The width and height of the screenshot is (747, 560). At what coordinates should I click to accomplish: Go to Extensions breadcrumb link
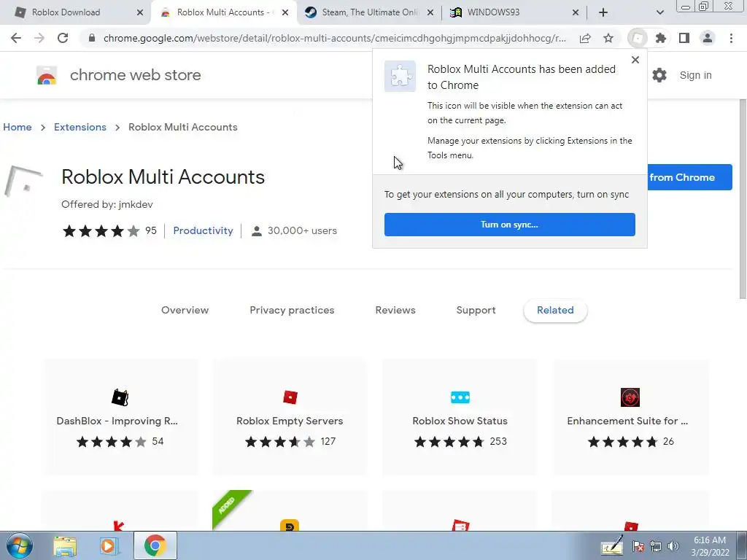(x=80, y=127)
